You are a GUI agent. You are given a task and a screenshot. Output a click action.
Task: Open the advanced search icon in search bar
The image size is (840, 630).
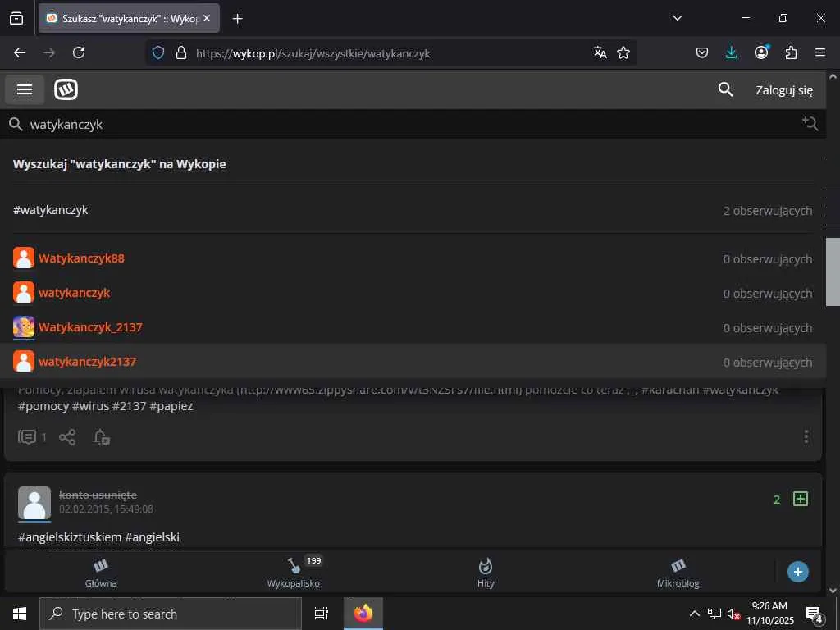click(810, 124)
